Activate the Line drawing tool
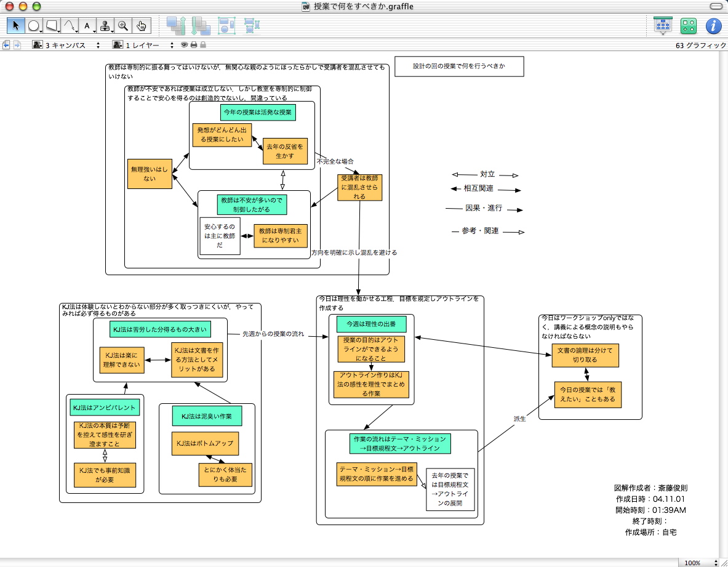This screenshot has width=728, height=567. tap(70, 25)
